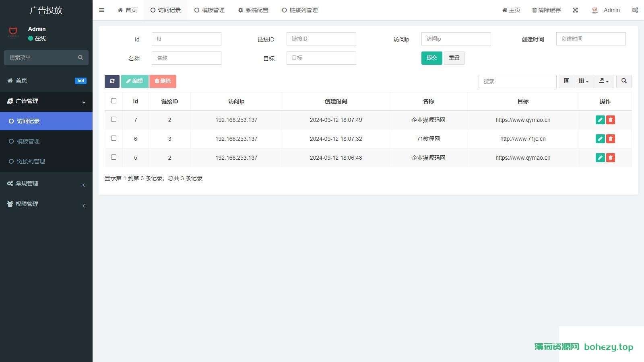Click the http://www.71jc.cn target cell

click(523, 139)
